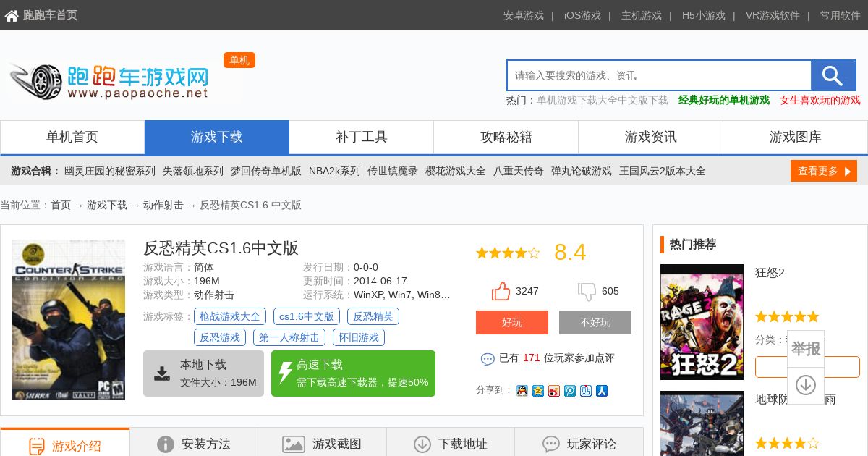Click the comment bubble icon beside 171

coord(488,358)
